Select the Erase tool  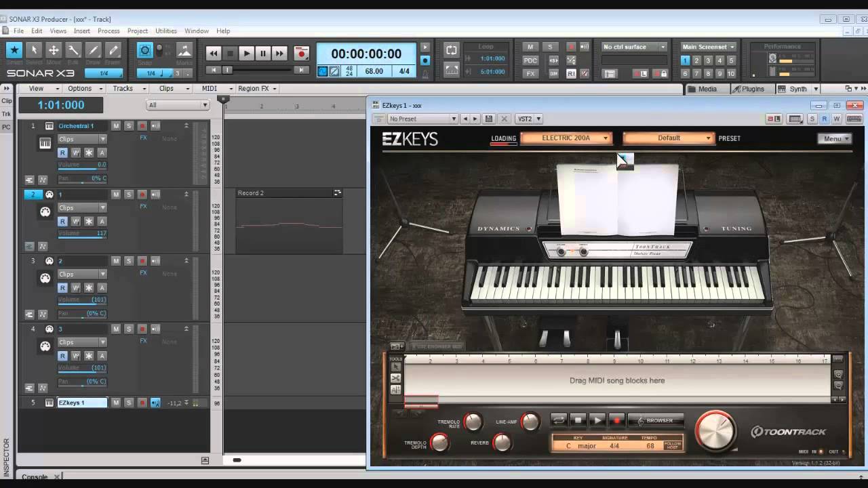(113, 50)
